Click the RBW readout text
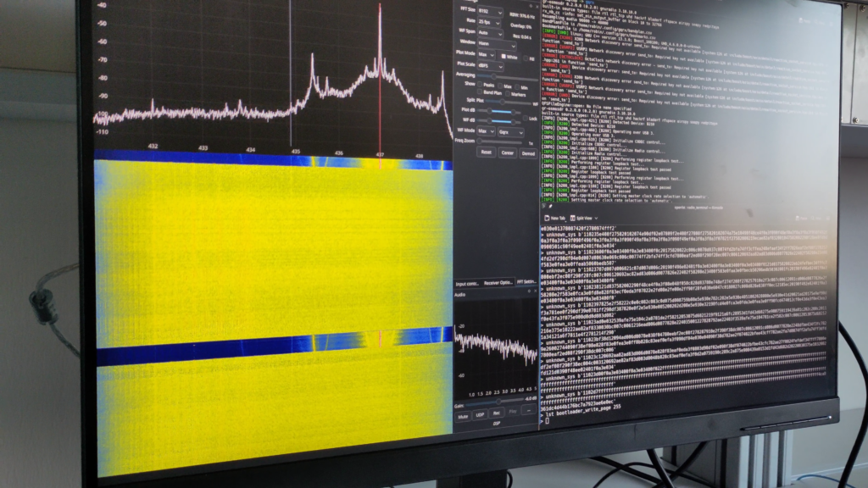868x488 pixels. coord(520,16)
